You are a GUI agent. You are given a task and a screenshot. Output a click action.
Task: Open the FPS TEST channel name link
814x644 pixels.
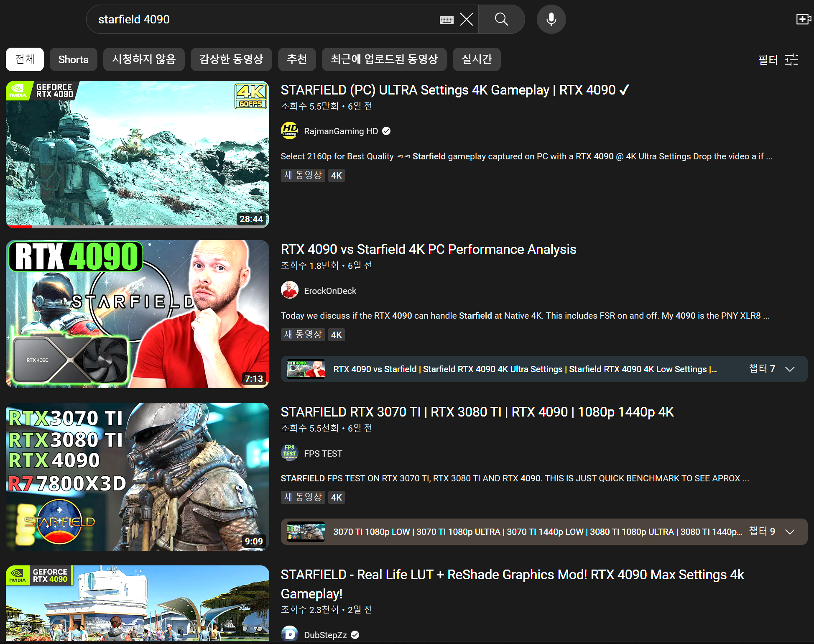[x=323, y=453]
